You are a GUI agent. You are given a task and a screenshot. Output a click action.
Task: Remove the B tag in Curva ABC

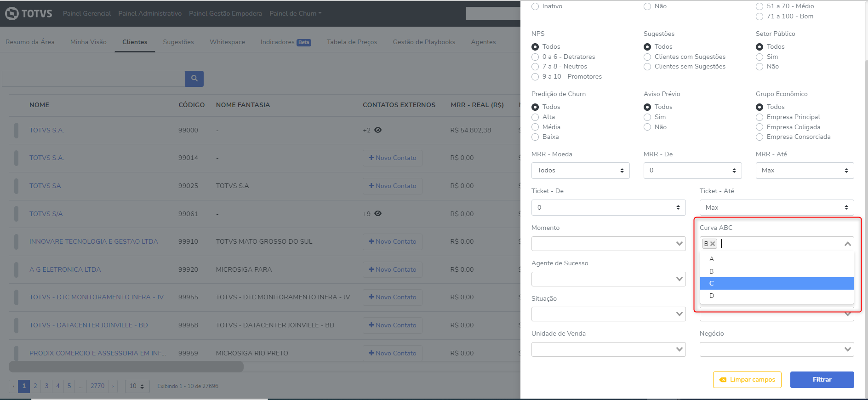[x=713, y=244]
